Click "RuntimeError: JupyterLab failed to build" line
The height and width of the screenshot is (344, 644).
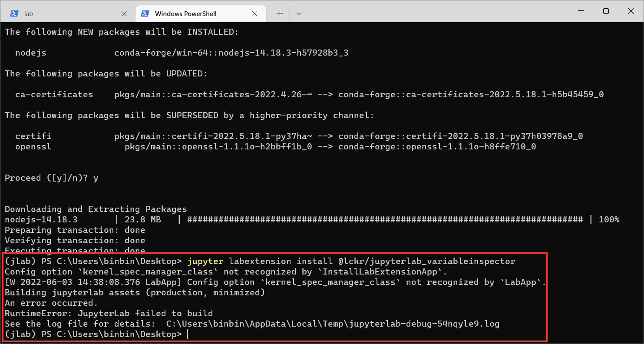(x=109, y=314)
